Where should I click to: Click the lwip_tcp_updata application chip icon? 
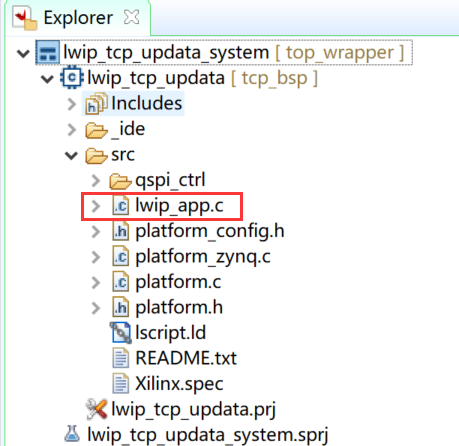[x=72, y=78]
